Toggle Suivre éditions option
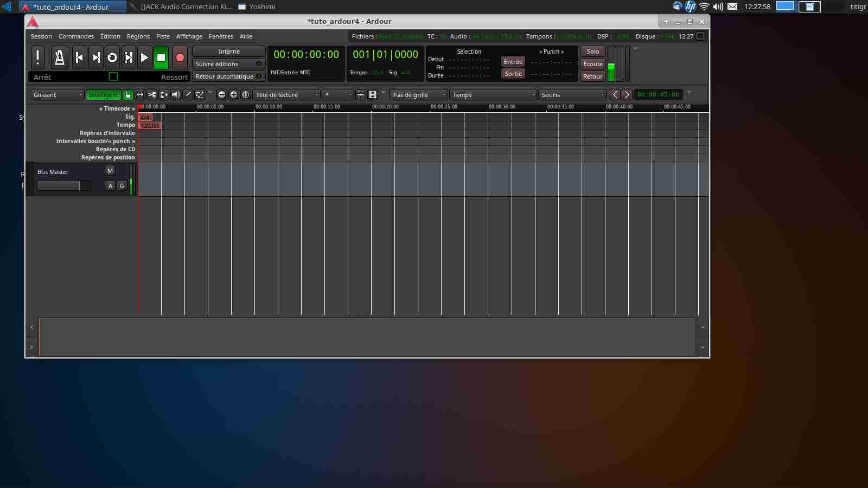868x488 pixels. pyautogui.click(x=228, y=64)
